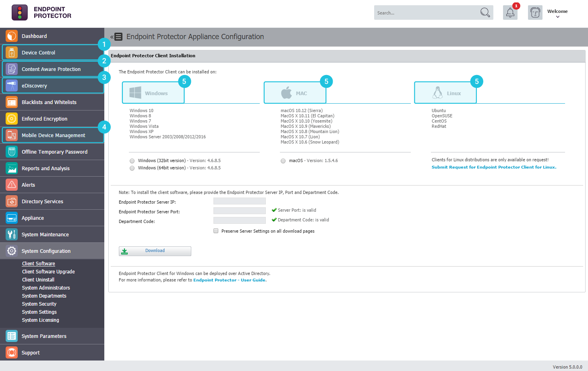
Task: Click the Dashboard sidebar icon
Action: click(x=12, y=36)
